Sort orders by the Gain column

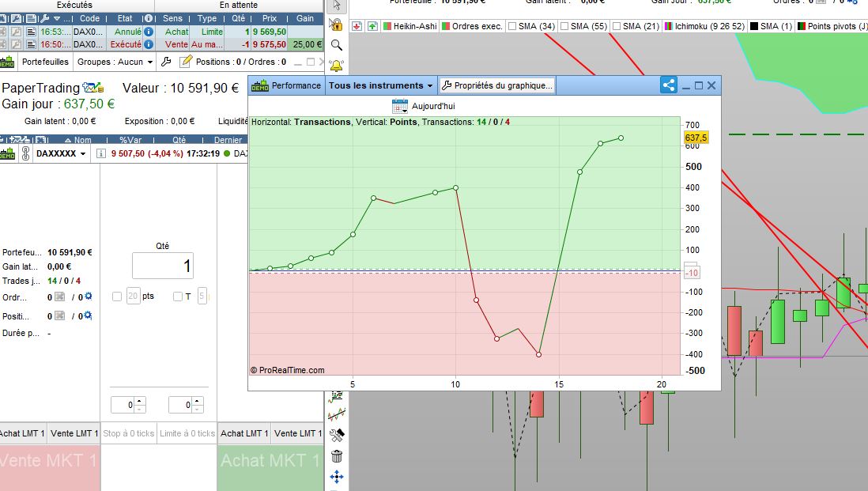point(305,18)
